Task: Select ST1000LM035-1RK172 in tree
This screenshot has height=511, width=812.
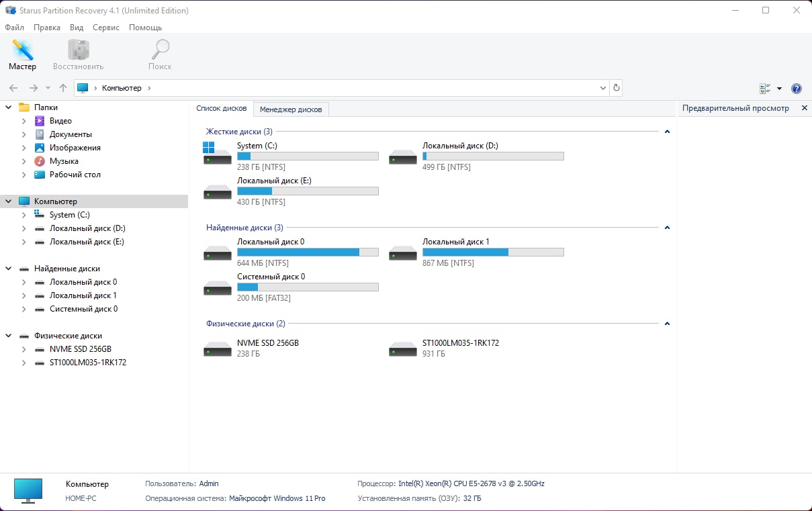Action: click(88, 363)
